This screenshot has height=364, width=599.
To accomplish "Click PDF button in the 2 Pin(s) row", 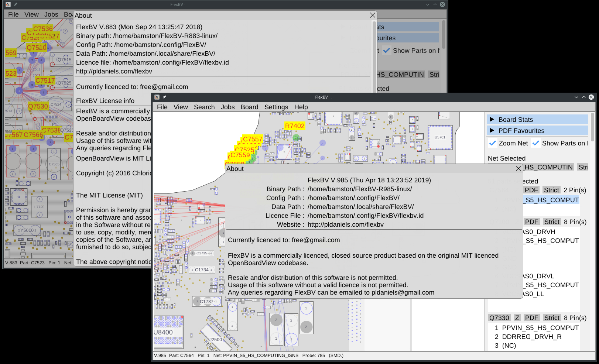I will point(531,190).
